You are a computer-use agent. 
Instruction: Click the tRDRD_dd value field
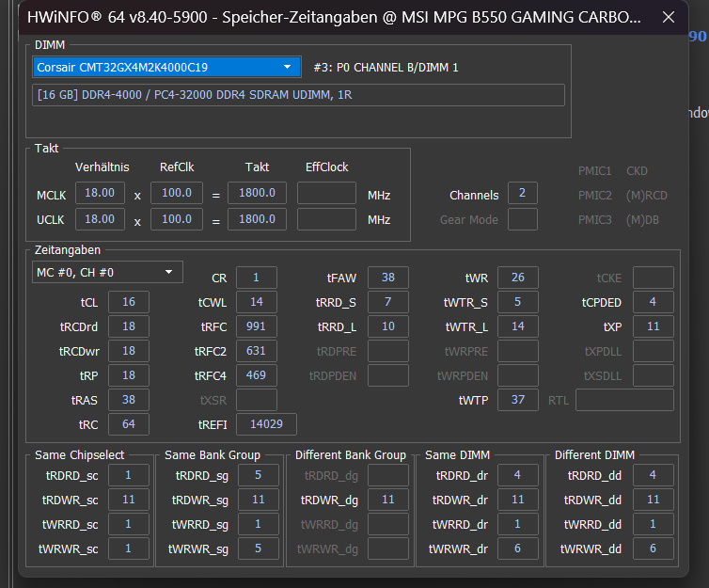[x=653, y=475]
